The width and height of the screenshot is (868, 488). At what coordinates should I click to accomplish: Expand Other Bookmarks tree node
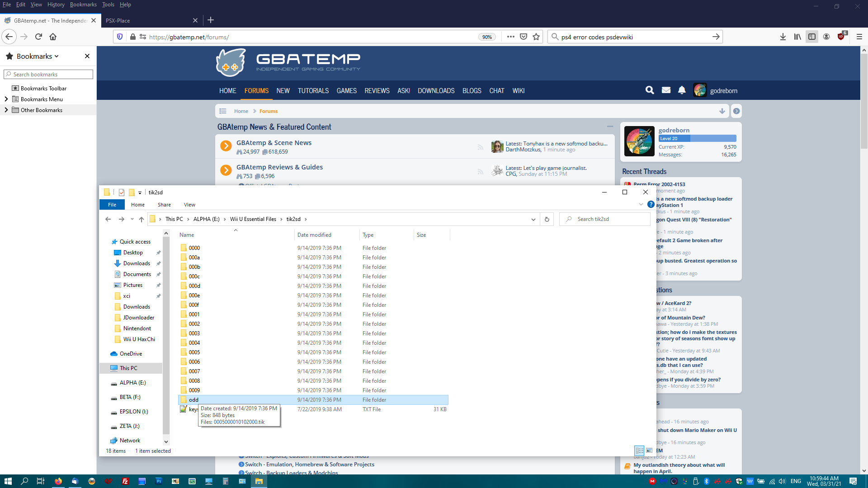[x=6, y=110]
